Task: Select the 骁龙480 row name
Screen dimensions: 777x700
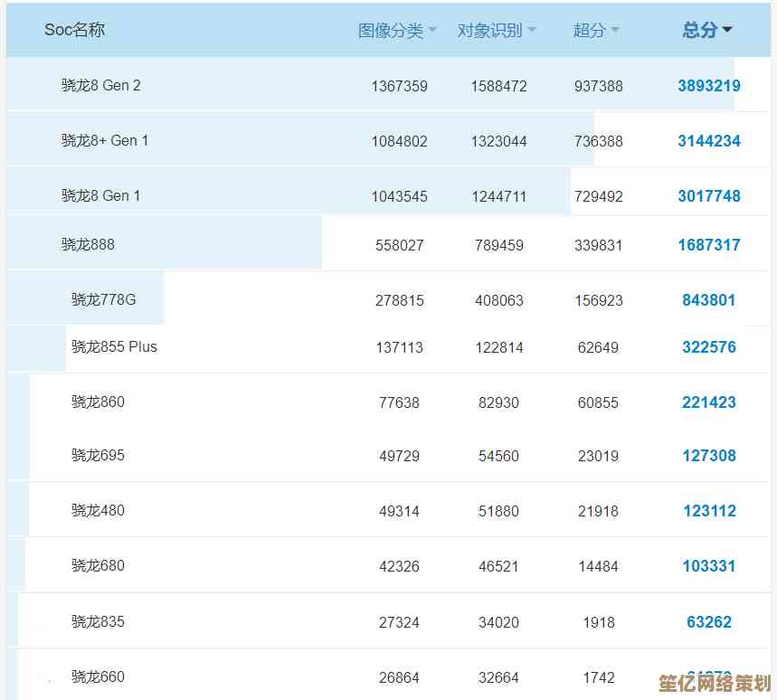Action: click(98, 510)
